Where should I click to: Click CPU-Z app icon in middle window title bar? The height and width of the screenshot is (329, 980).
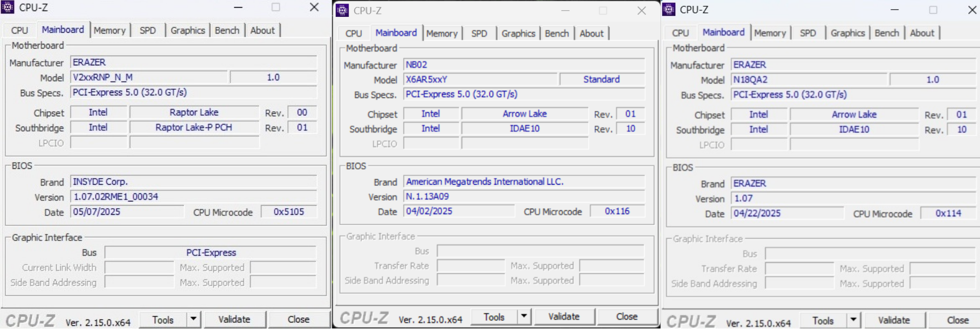pyautogui.click(x=342, y=10)
